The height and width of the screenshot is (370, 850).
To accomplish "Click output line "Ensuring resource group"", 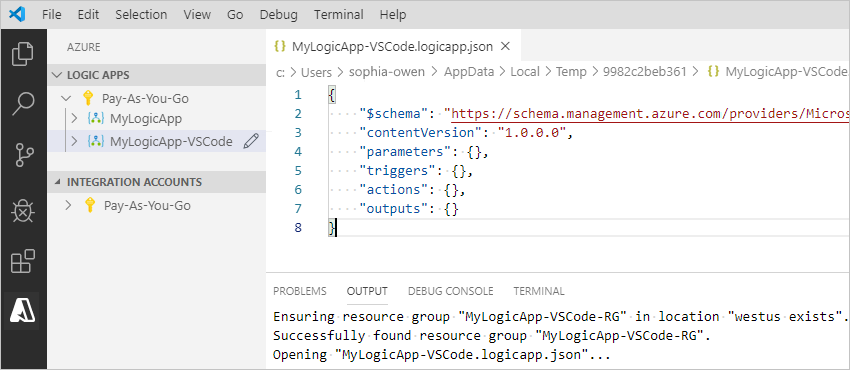I will coord(561,316).
